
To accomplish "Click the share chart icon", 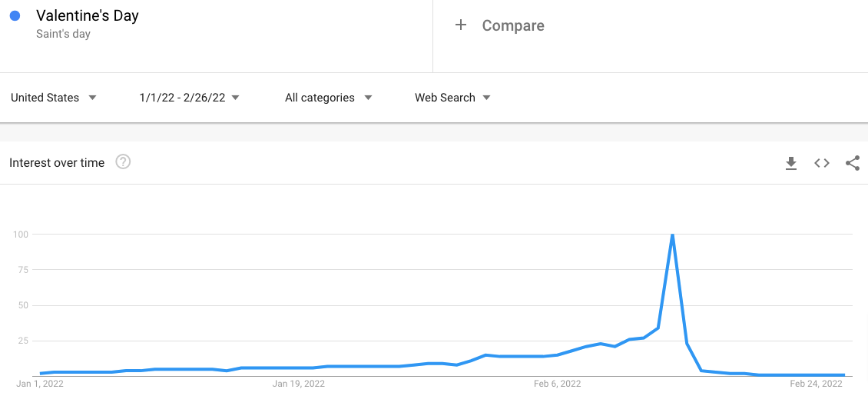I will [x=852, y=163].
